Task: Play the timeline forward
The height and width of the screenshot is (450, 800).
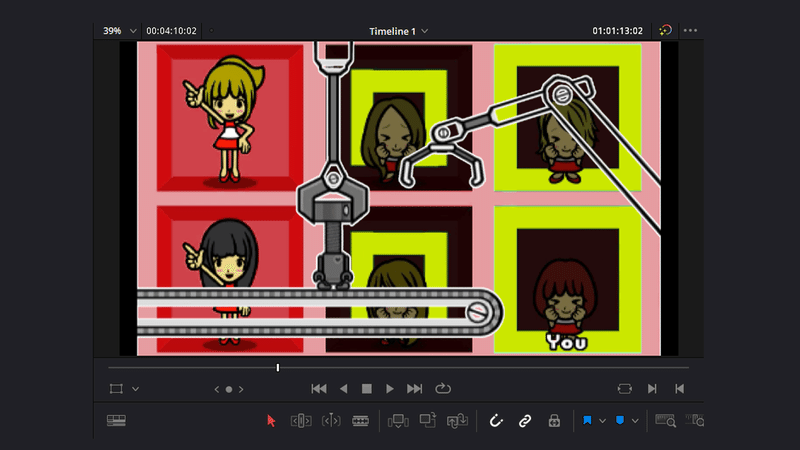Action: (389, 389)
